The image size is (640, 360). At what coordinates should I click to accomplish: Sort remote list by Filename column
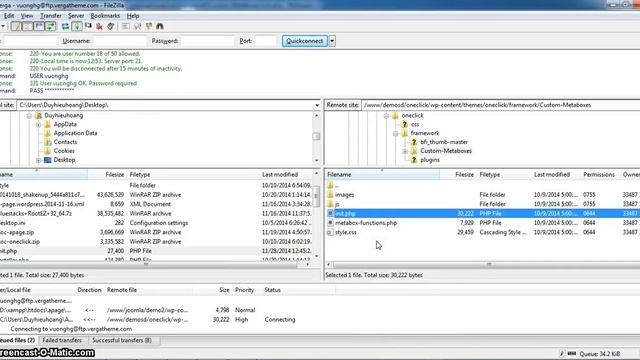point(382,174)
